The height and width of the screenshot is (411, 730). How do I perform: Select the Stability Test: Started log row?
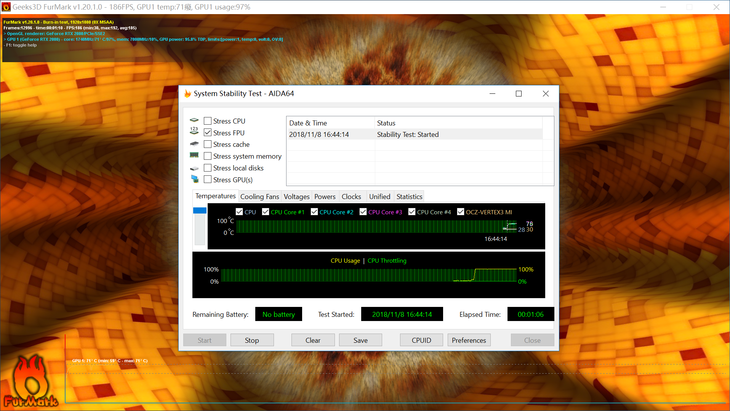coord(414,135)
